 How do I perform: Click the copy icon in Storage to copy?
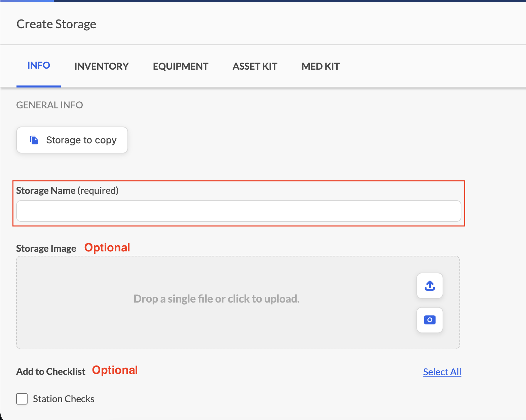[34, 140]
